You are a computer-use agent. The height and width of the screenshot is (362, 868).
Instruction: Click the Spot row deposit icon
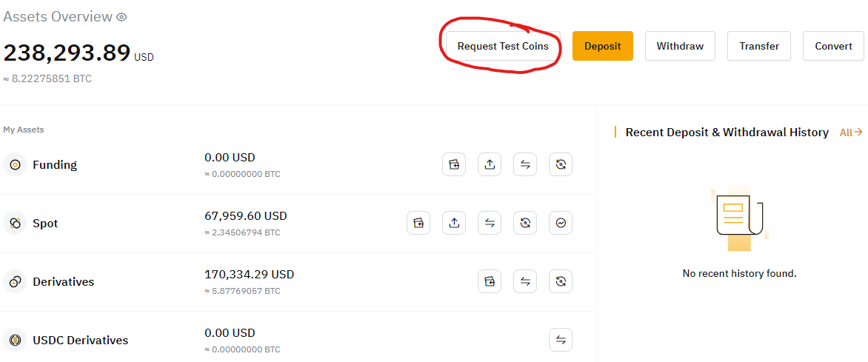(x=418, y=223)
